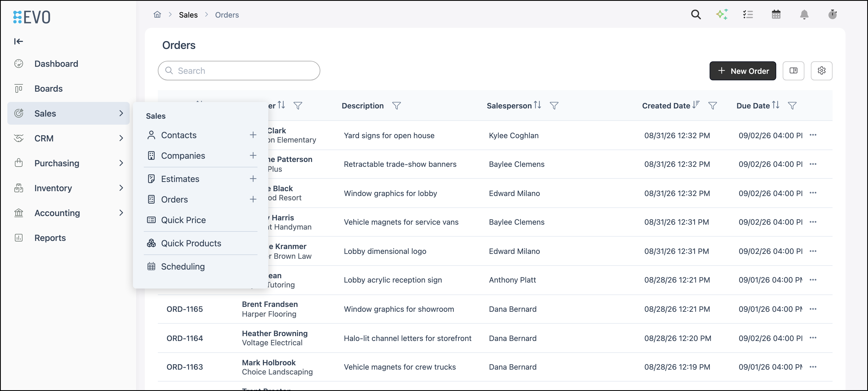
Task: Click 'Anthony Platt' salesperson cell
Action: point(512,280)
